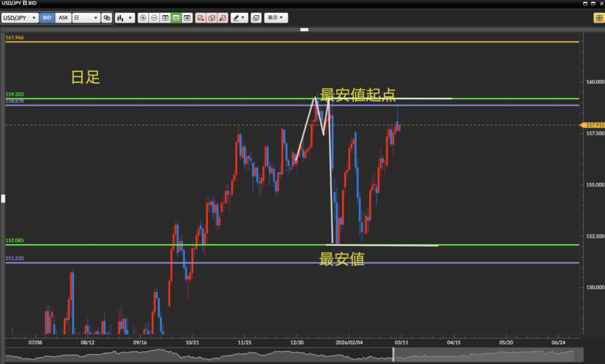This screenshot has height=364, width=605.
Task: Click the add indicator pink icon
Action: tap(201, 18)
